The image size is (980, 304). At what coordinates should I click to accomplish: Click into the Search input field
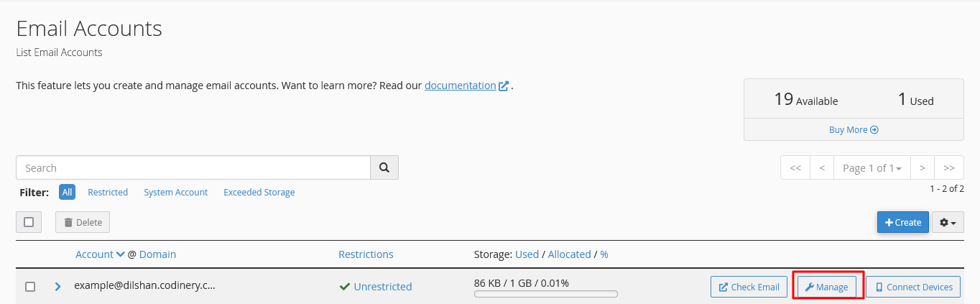coord(193,167)
